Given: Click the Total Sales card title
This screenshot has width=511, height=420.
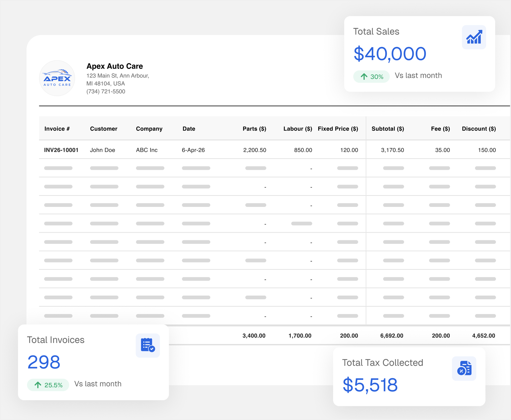Looking at the screenshot, I should coord(376,31).
